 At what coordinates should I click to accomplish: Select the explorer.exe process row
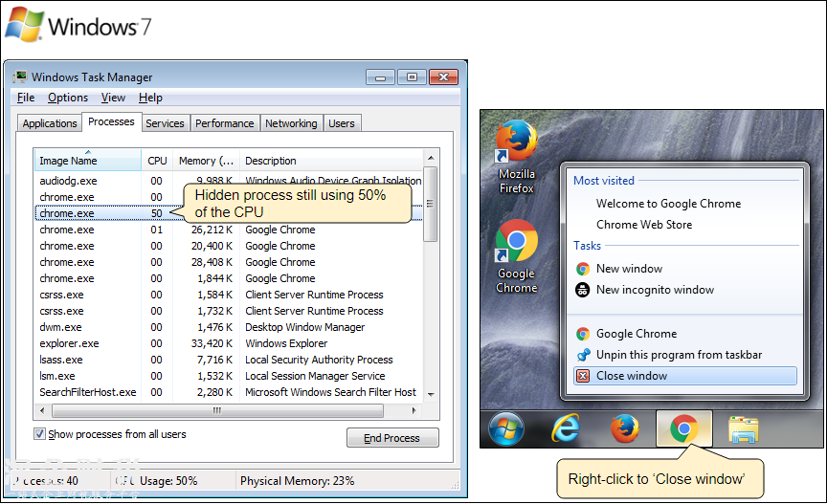click(229, 343)
